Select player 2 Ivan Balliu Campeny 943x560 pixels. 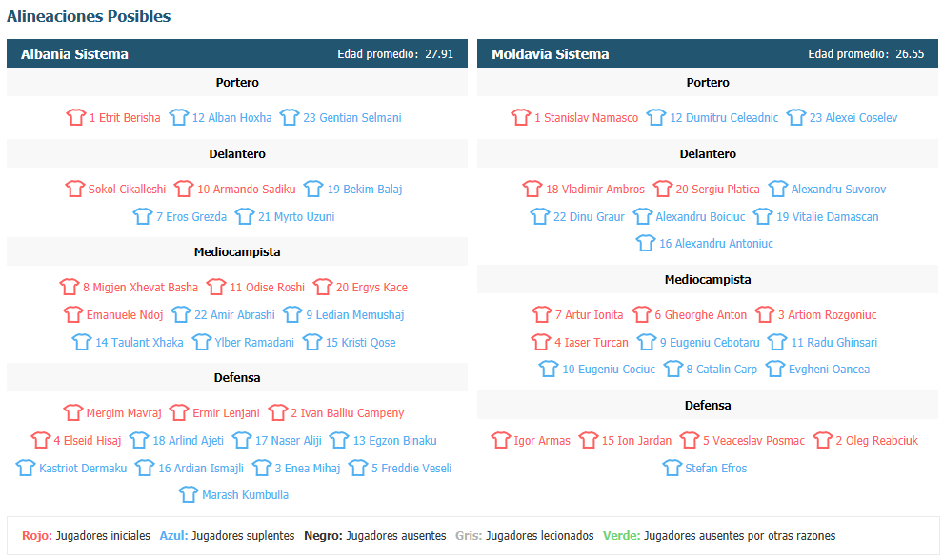[347, 412]
